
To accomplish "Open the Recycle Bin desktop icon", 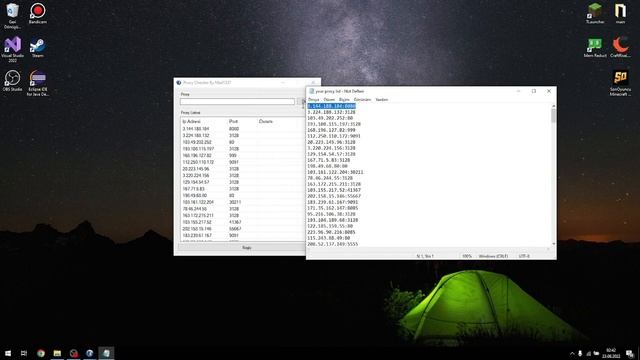I will (12, 16).
